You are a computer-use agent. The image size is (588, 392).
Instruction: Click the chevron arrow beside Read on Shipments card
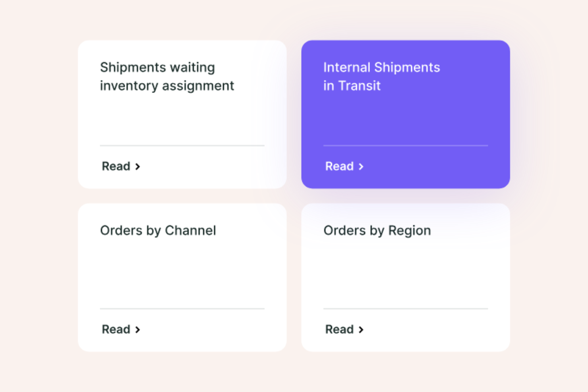[137, 166]
